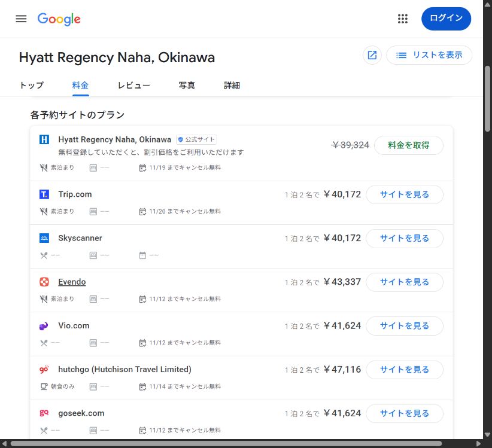The image size is (492, 448).
Task: Click Hyatt row room type icon
Action: pos(93,167)
